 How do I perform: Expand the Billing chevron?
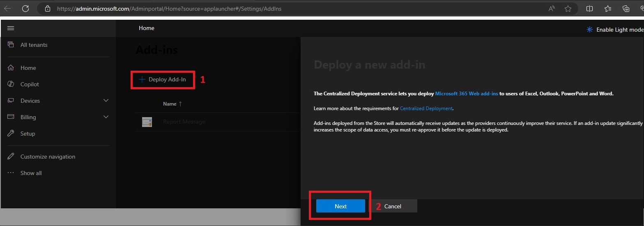click(x=106, y=117)
